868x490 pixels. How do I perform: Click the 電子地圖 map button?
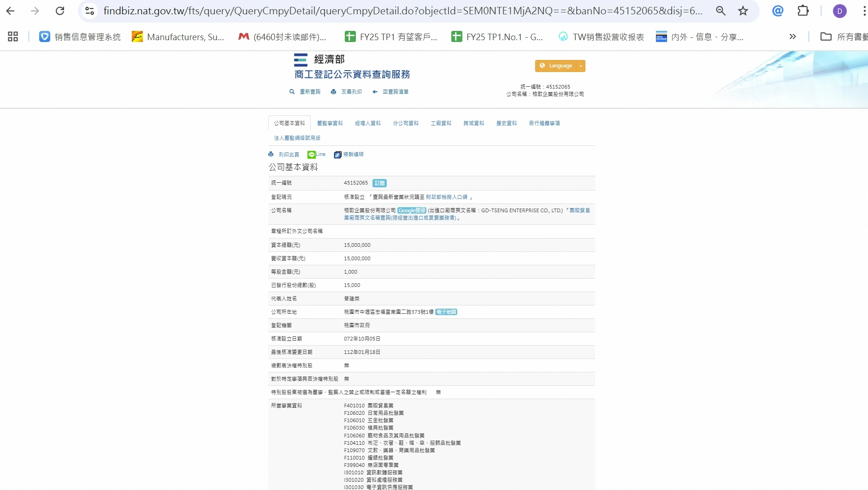(446, 312)
